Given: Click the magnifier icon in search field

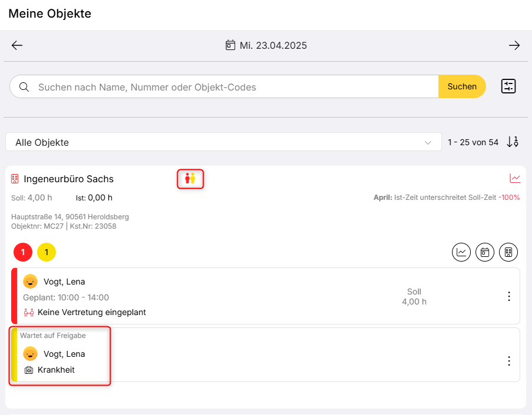Looking at the screenshot, I should tap(24, 87).
